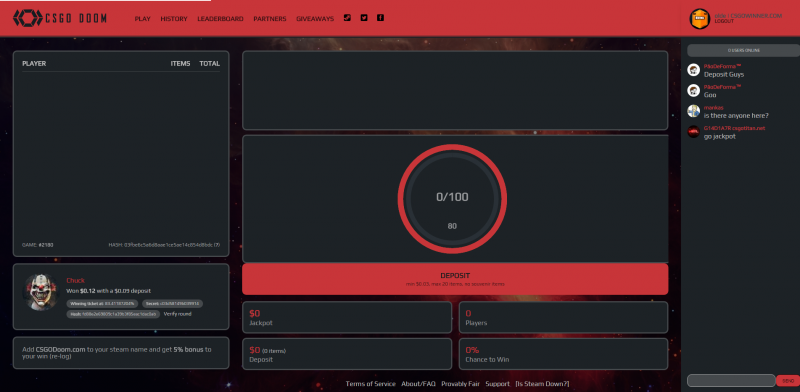Open the Facebook icon link
Viewport: 800px width, 392px height.
pos(380,18)
